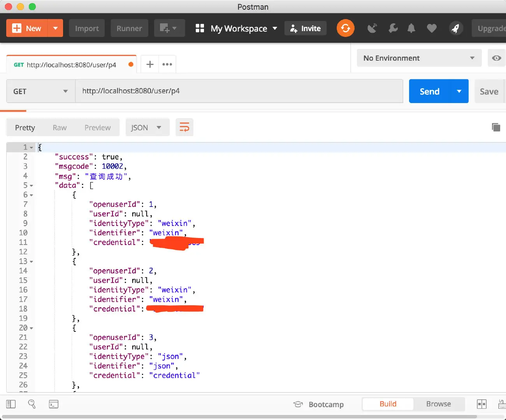The width and height of the screenshot is (506, 420).
Task: Collapse the object at line 20
Action: click(32, 328)
